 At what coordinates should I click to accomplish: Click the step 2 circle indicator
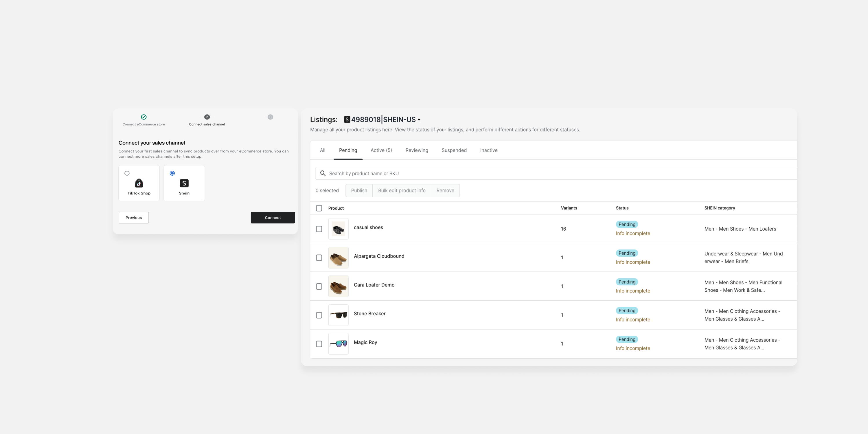[x=207, y=117]
